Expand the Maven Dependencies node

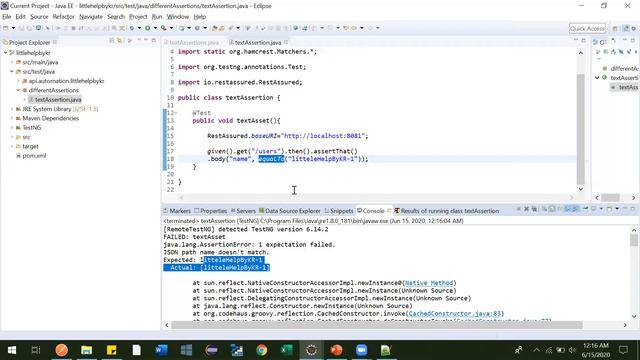click(12, 118)
